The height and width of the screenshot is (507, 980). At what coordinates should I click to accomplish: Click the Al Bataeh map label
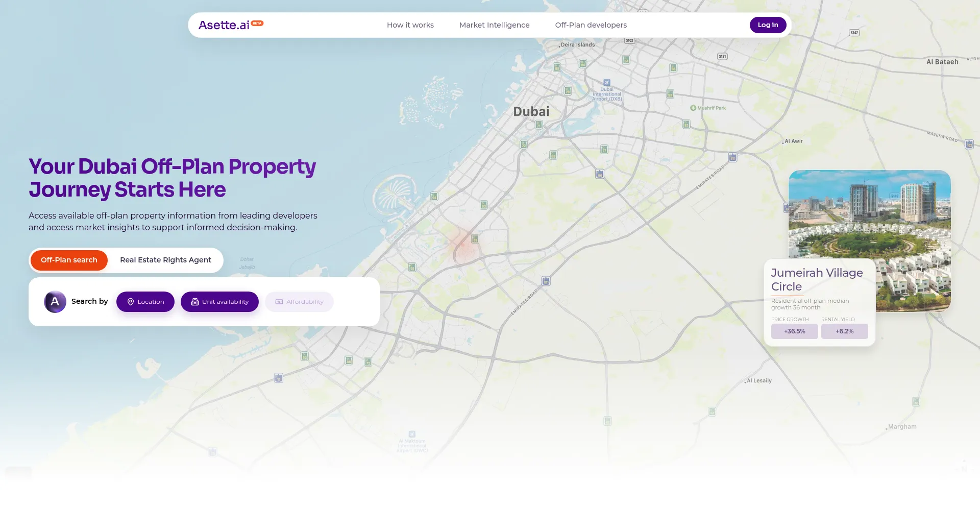point(942,62)
